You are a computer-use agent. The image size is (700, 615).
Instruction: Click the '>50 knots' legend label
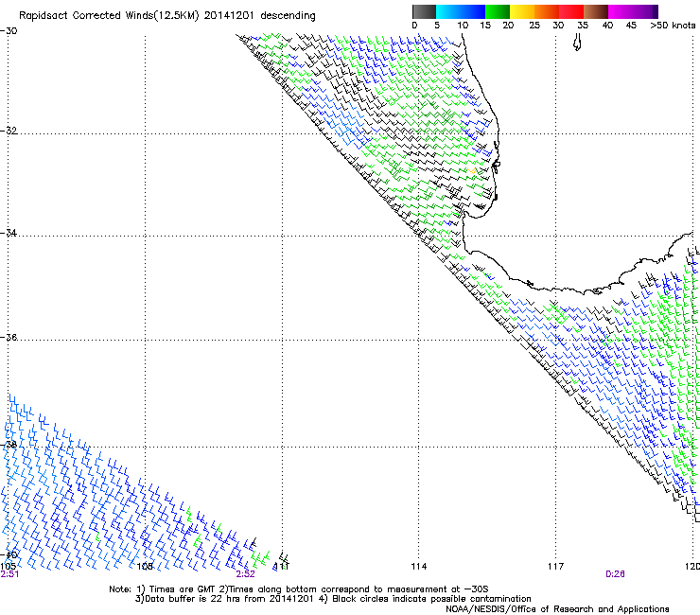click(x=673, y=26)
